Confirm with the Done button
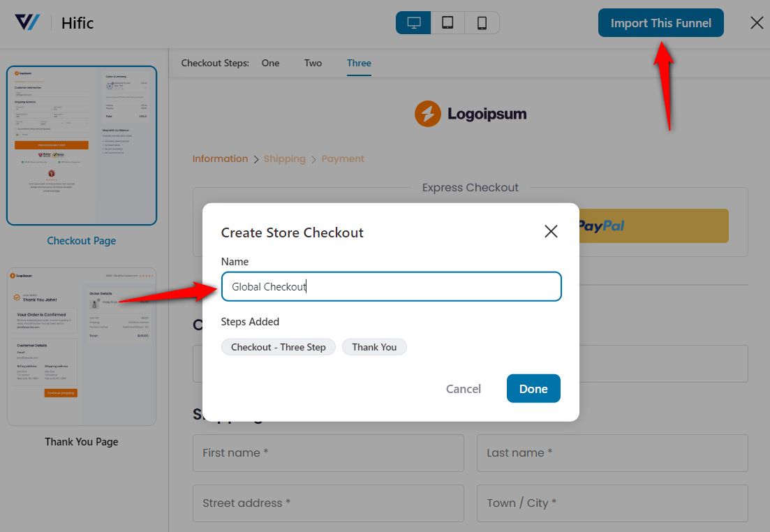Image resolution: width=770 pixels, height=532 pixels. (533, 389)
